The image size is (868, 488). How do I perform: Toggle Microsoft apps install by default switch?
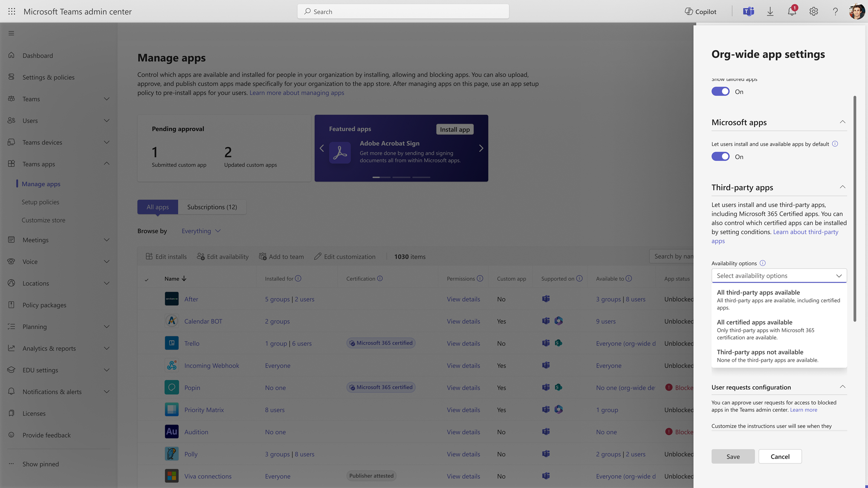(720, 157)
